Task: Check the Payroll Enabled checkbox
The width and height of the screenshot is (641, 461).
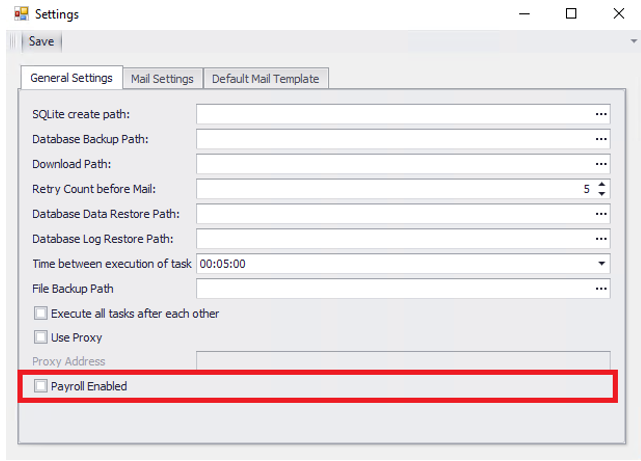Action: (41, 386)
